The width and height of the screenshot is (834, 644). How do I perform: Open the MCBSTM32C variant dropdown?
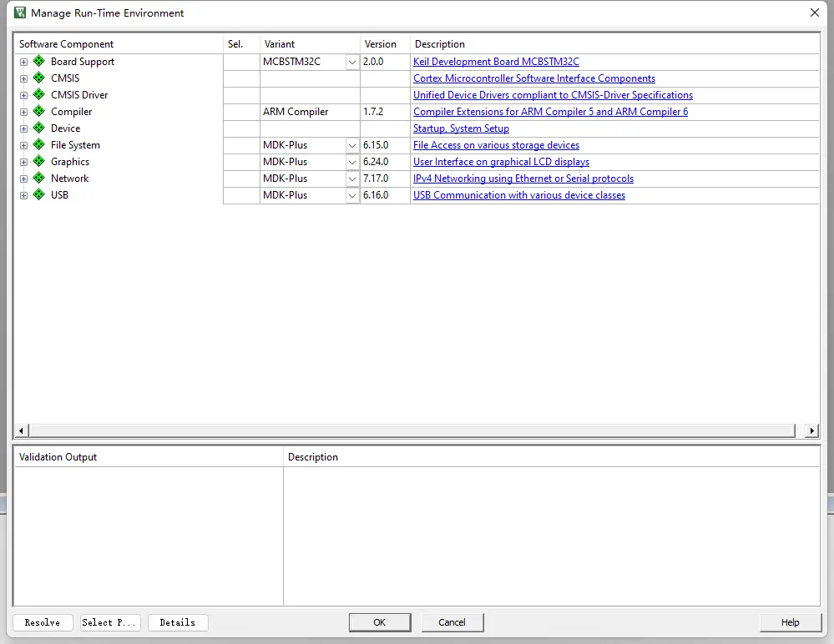[x=352, y=63]
